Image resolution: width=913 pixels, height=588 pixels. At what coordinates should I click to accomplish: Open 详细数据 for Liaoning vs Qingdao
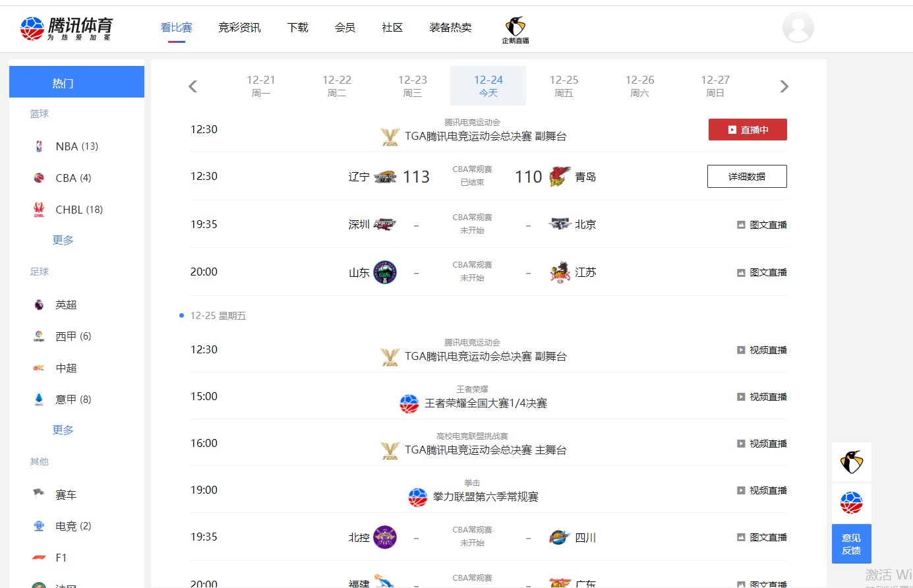(x=747, y=177)
